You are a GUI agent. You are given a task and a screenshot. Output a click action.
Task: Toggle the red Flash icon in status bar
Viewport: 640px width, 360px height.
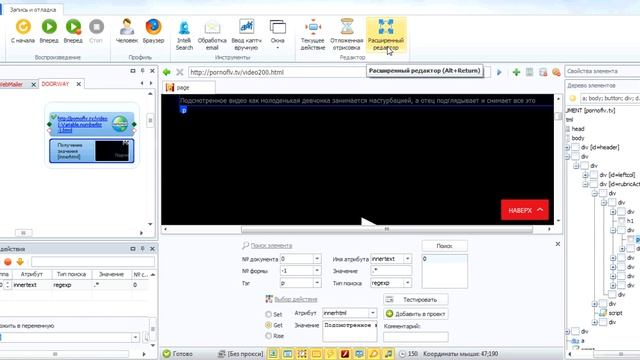[345, 354]
